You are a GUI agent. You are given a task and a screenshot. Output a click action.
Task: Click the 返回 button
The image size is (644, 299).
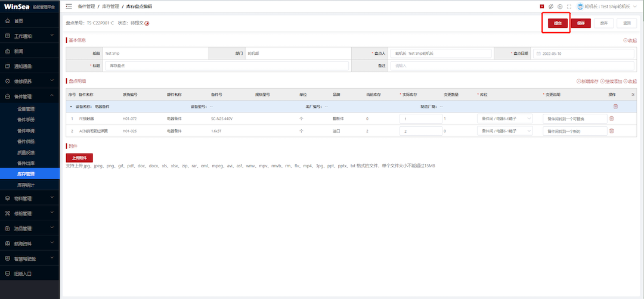pyautogui.click(x=627, y=23)
